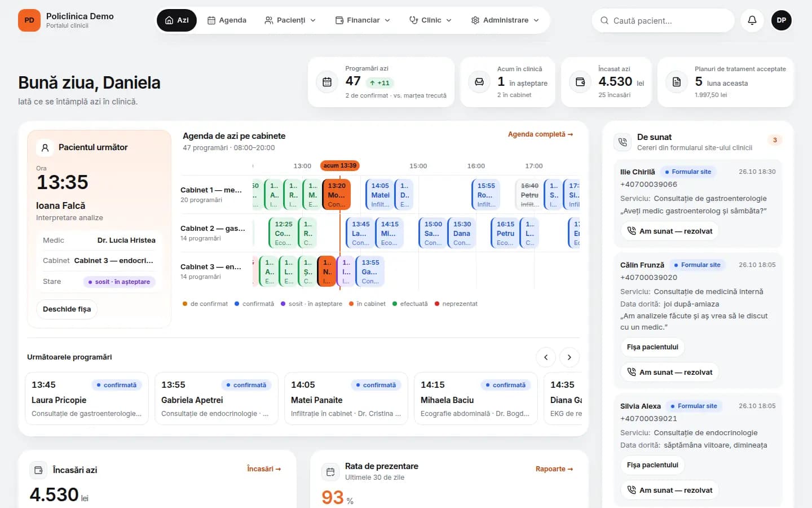This screenshot has height=508, width=812.
Task: Show next upcoming appointments with right arrow
Action: click(x=570, y=357)
